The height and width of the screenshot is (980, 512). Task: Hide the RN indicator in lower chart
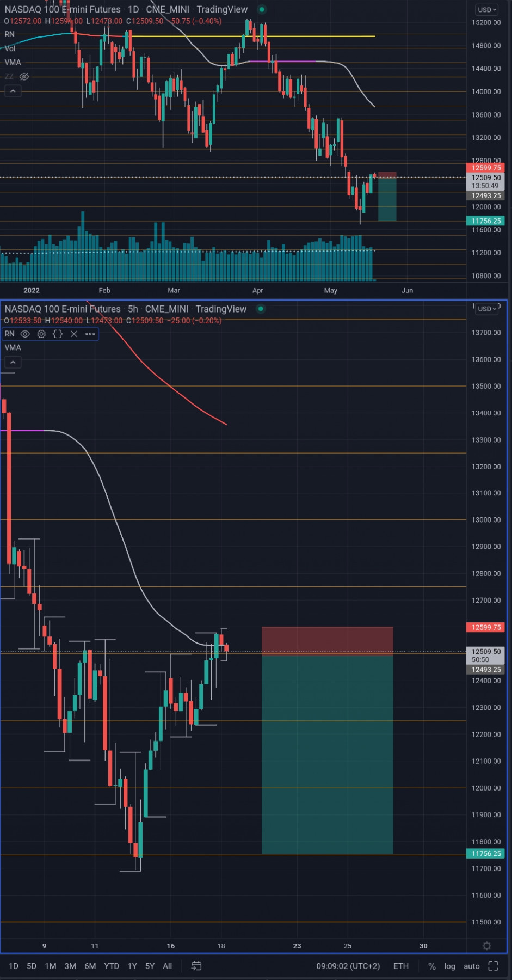coord(25,334)
